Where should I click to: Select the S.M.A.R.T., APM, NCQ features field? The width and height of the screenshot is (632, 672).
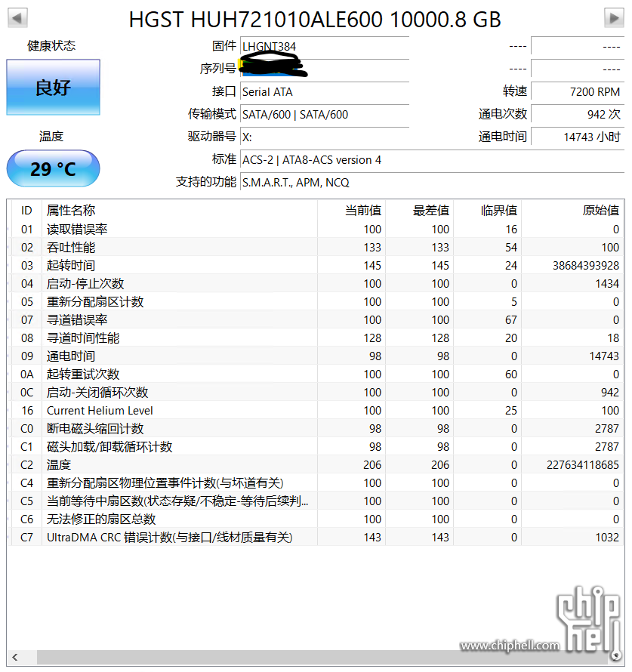432,183
